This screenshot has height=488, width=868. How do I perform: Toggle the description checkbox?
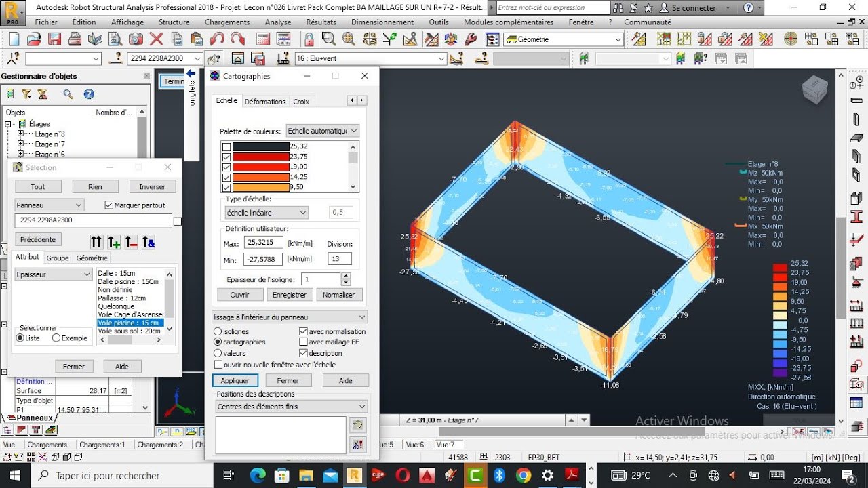303,353
